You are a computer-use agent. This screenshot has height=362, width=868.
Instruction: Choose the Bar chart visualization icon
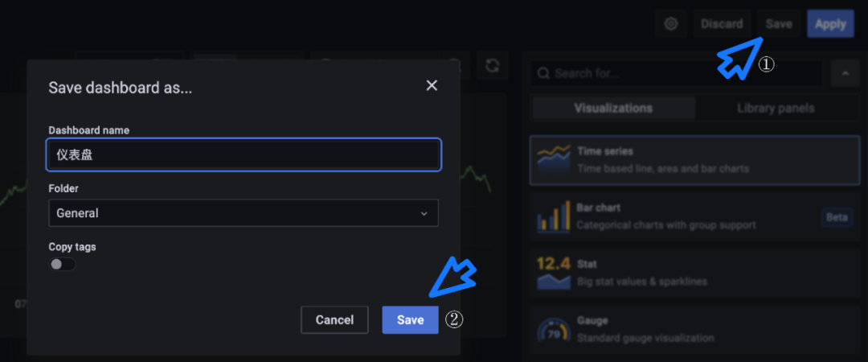(553, 216)
